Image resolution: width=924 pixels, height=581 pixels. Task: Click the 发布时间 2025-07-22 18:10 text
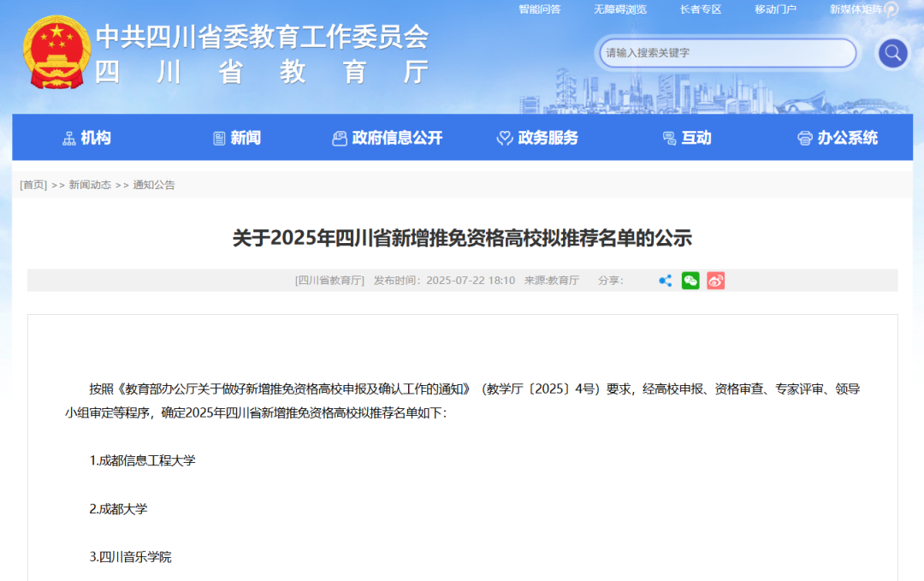[444, 281]
